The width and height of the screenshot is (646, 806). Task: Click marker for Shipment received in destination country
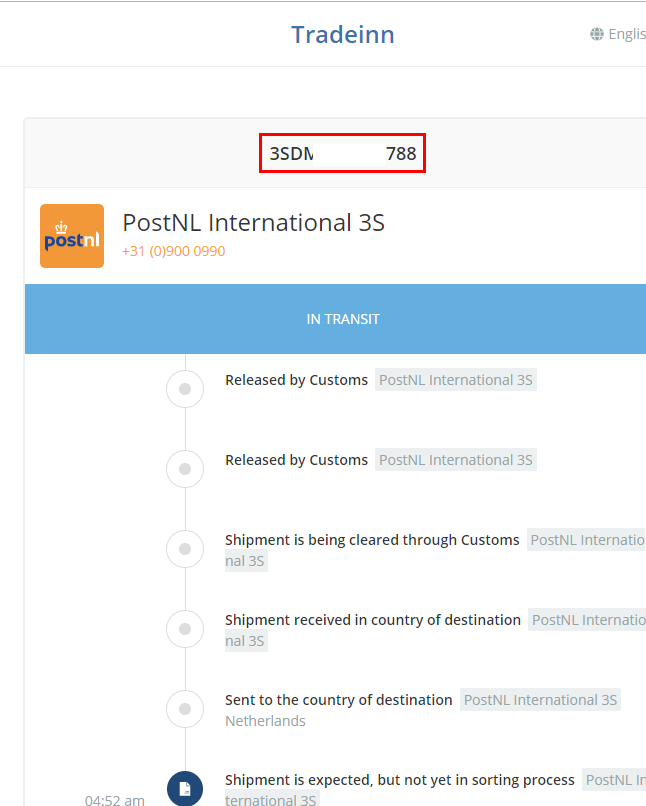[x=185, y=629]
